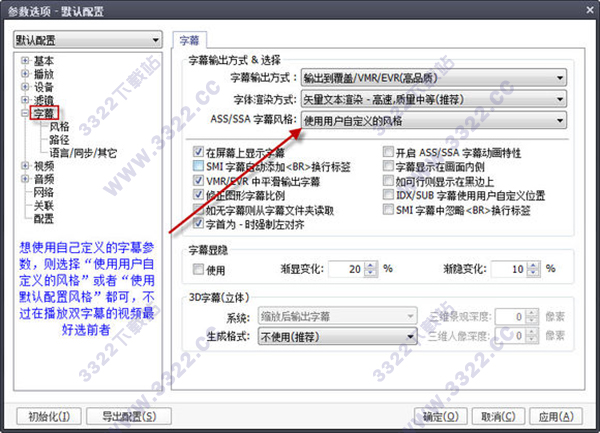This screenshot has height=433, width=600.
Task: Click the 渐隐变化 value field
Action: pos(509,269)
